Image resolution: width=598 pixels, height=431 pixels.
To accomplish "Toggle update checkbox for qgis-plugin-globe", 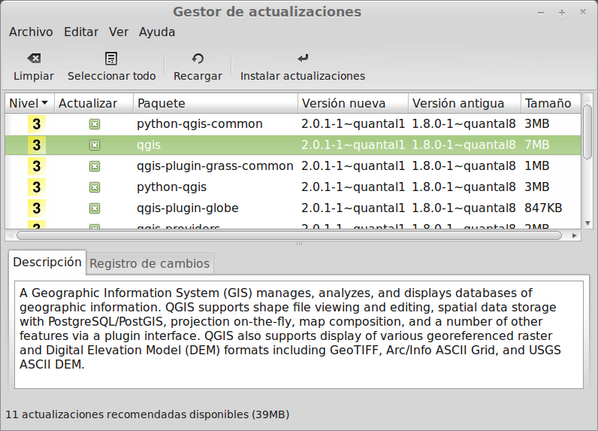I will pos(95,208).
